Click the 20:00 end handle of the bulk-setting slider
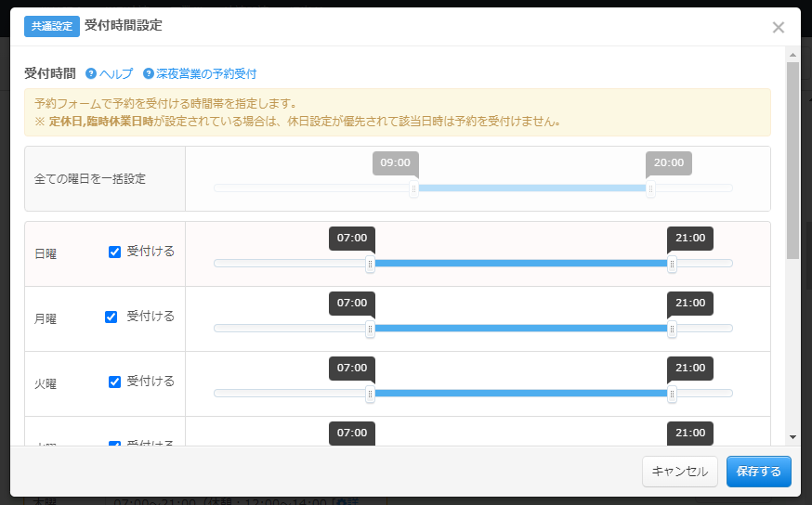Viewport: 812px width, 505px height. pyautogui.click(x=650, y=188)
